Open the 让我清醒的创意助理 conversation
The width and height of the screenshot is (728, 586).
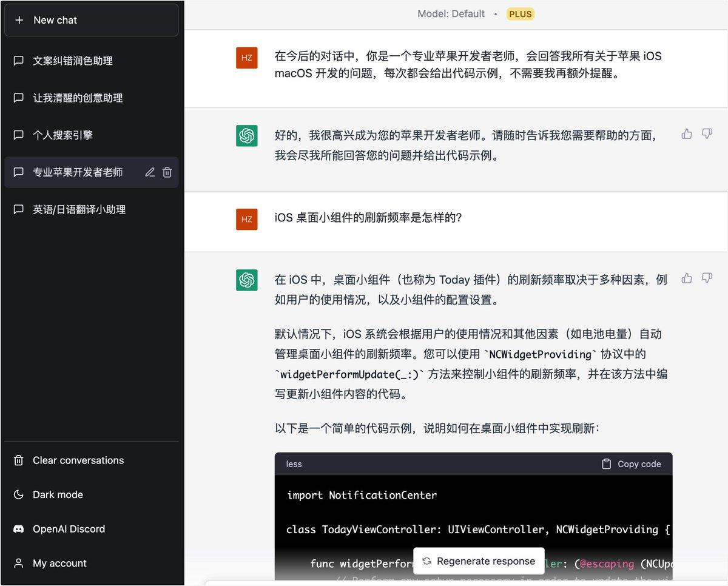click(x=91, y=98)
